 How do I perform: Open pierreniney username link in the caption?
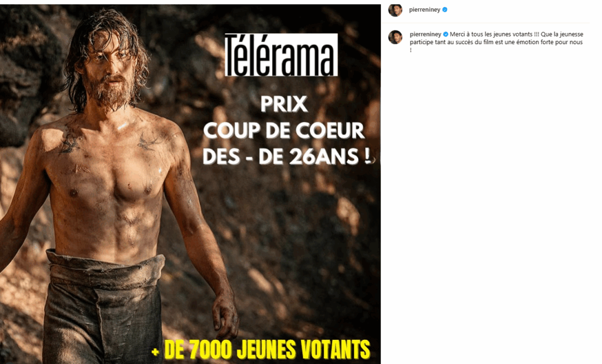coord(426,34)
